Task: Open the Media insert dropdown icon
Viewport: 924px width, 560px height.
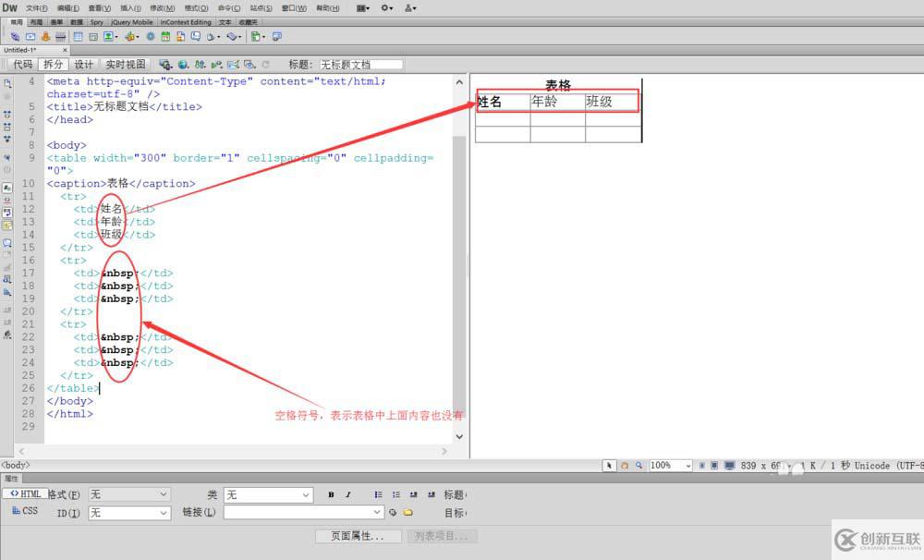Action: tap(131, 37)
